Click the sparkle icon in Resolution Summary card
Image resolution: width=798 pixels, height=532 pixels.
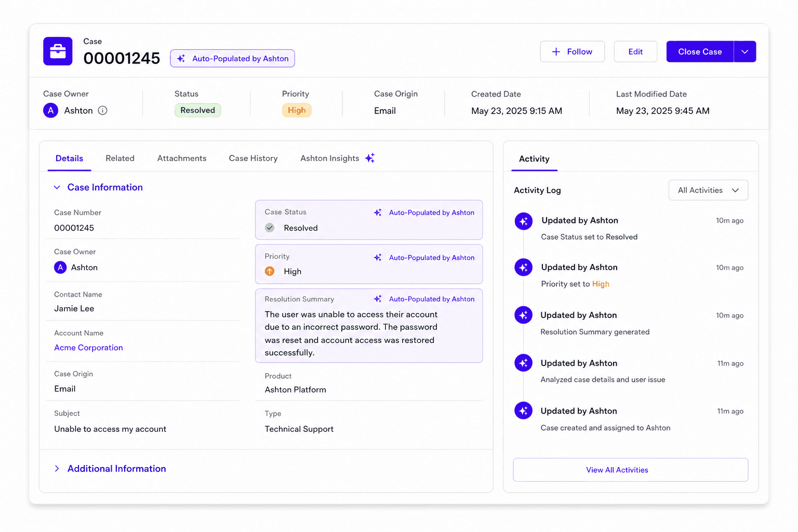tap(378, 299)
